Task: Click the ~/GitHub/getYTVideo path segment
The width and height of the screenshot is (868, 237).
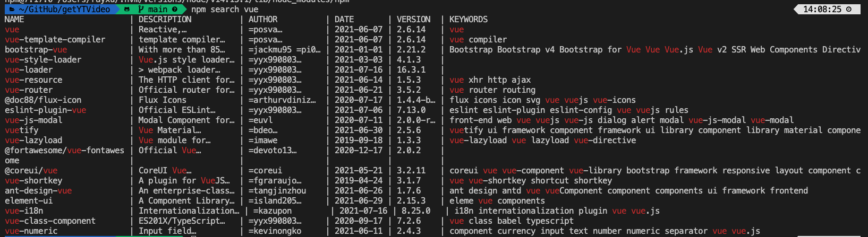Action: [64, 9]
